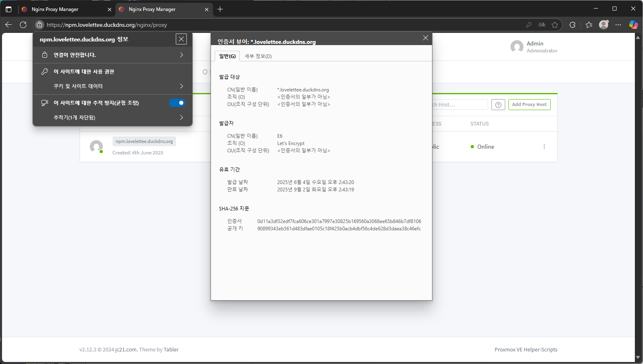Open the browser profile avatar
The width and height of the screenshot is (643, 364).
tap(604, 25)
